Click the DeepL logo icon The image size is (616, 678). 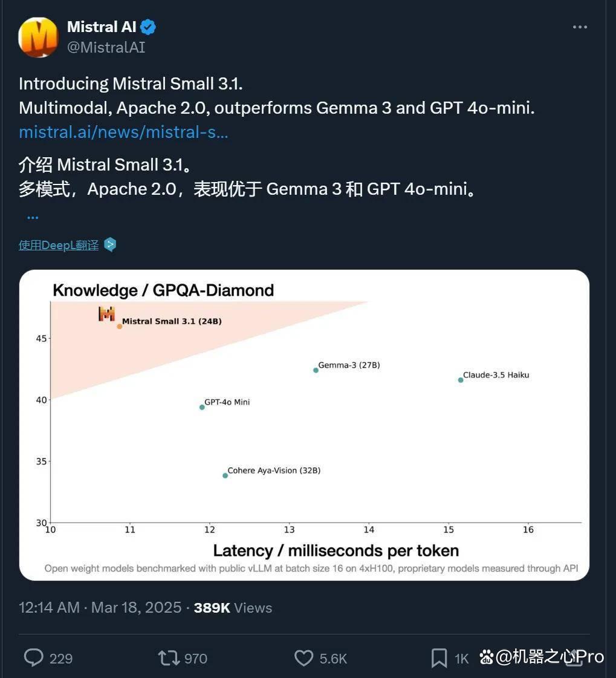(110, 245)
